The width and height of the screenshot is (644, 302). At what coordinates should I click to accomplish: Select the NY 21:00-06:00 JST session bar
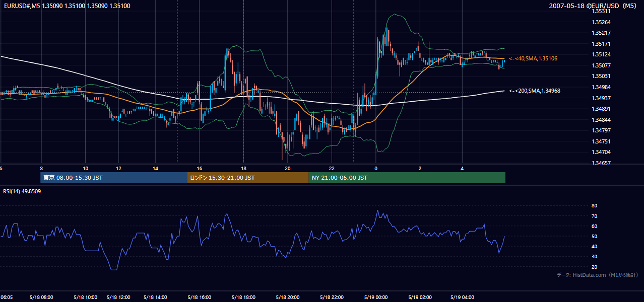tap(407, 178)
